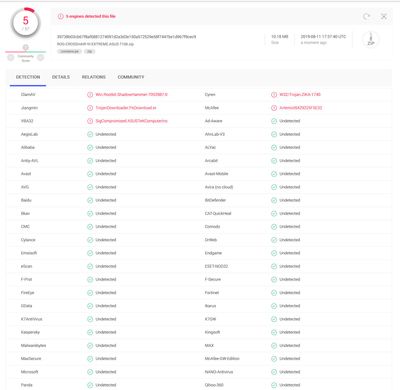Click Undetected result for FireEye
Viewport: 400px width, 390px height.
(x=106, y=293)
